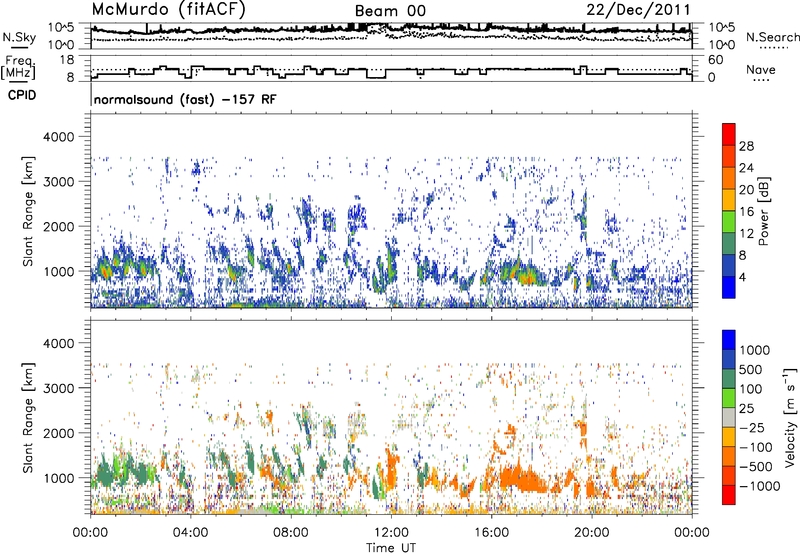Screen dimensions: 800x554
Task: Click the normalsound (fast) -157 RF text
Action: [x=185, y=99]
